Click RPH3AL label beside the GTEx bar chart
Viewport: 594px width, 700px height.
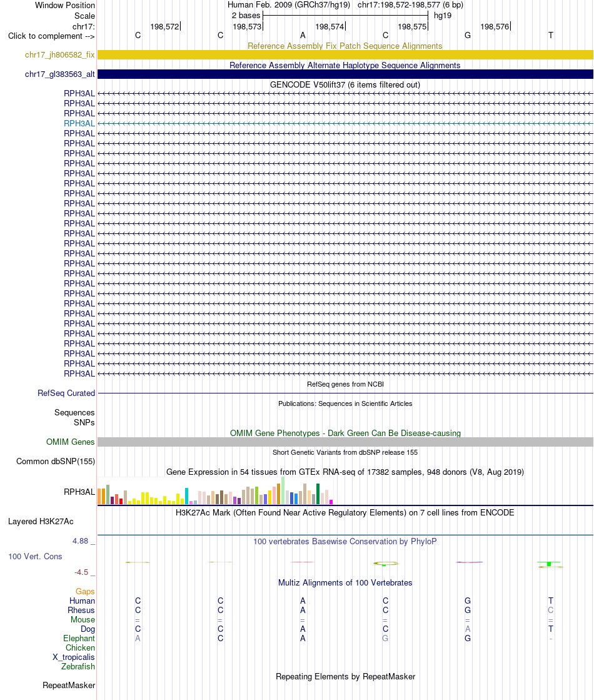click(x=79, y=492)
